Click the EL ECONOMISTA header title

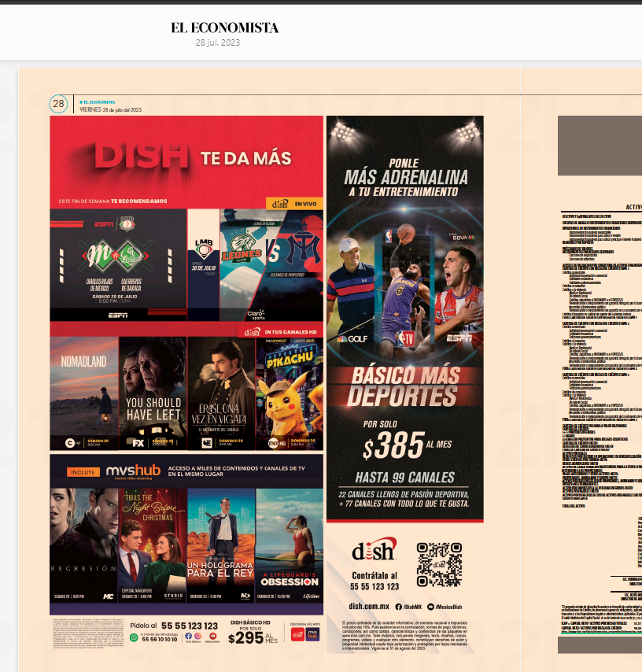(224, 28)
